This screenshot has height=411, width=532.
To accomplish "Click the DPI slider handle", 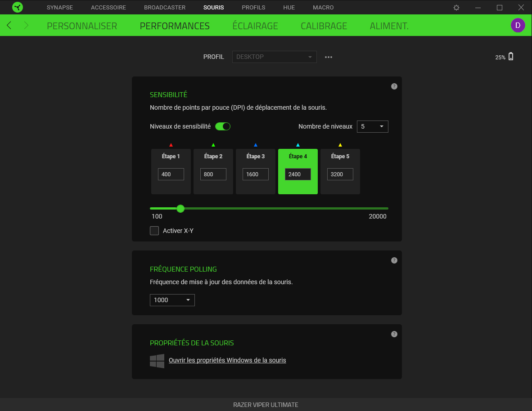I will pos(180,209).
